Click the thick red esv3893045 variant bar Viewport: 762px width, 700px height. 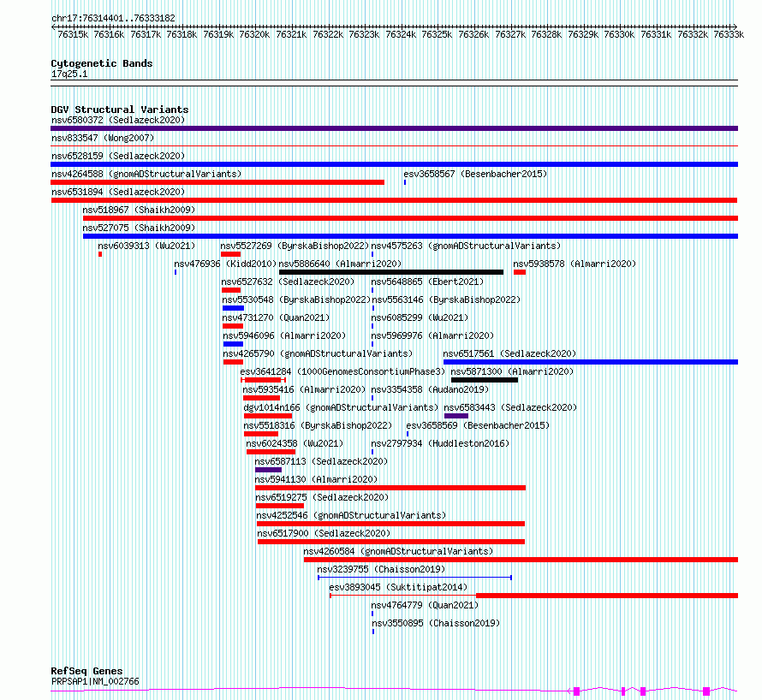click(x=607, y=596)
